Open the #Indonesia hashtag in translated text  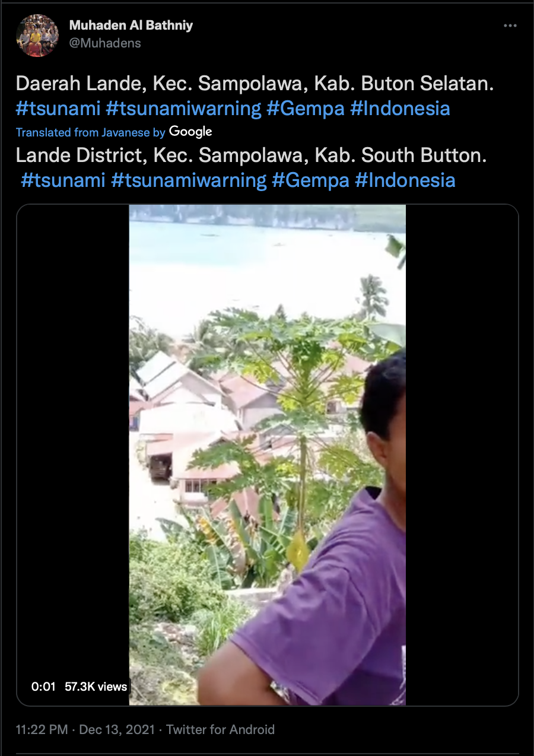[x=405, y=180]
